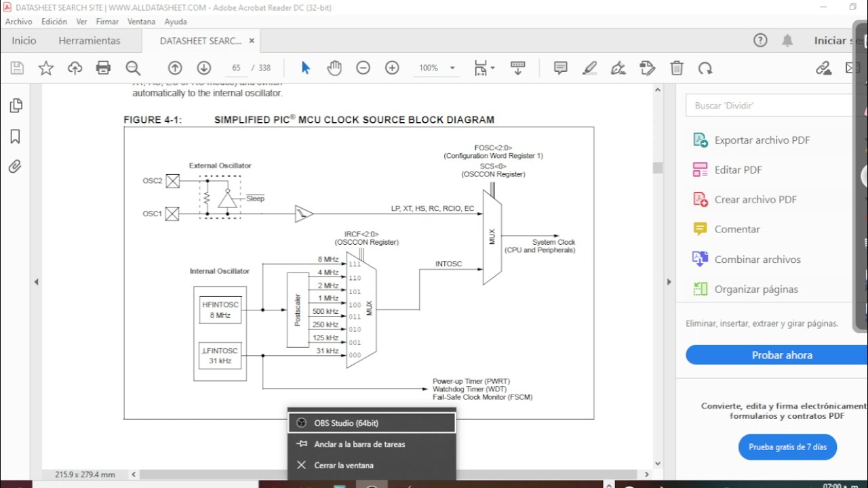Screen dimensions: 868x488
Task: Add bookmark with star icon
Action: click(45, 68)
